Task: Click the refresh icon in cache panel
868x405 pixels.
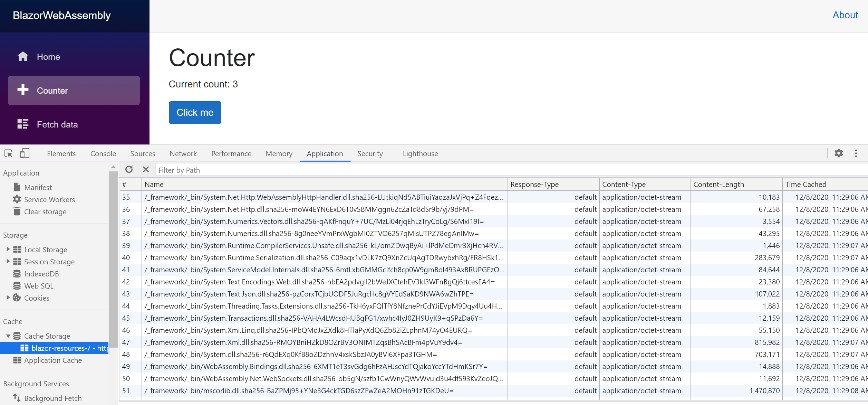Action: (129, 170)
